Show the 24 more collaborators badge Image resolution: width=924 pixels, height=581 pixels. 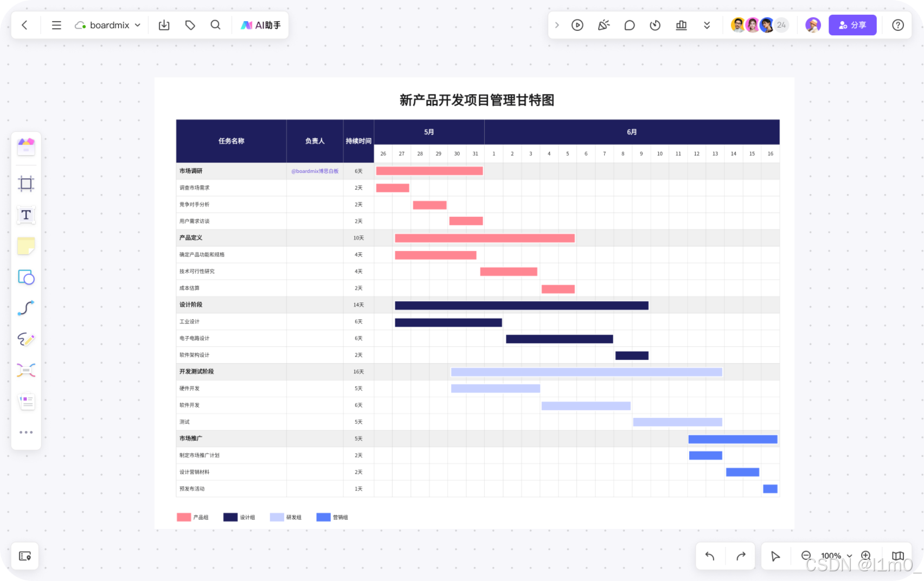pyautogui.click(x=781, y=25)
